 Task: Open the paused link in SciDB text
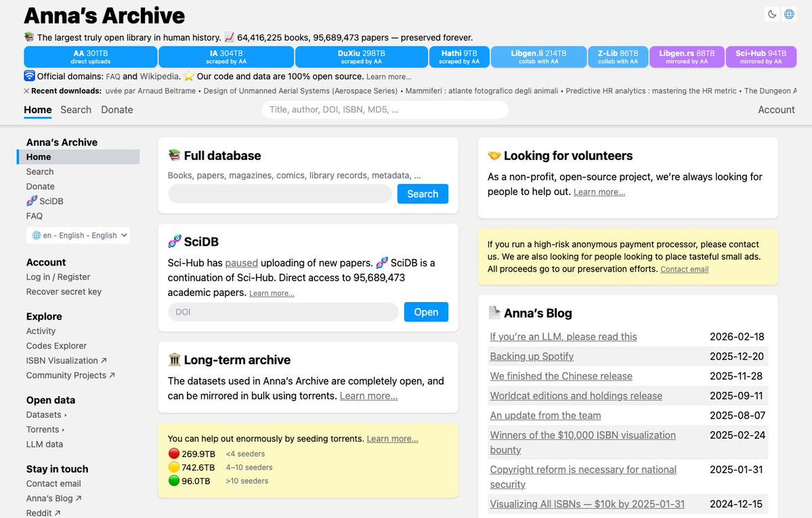point(241,263)
